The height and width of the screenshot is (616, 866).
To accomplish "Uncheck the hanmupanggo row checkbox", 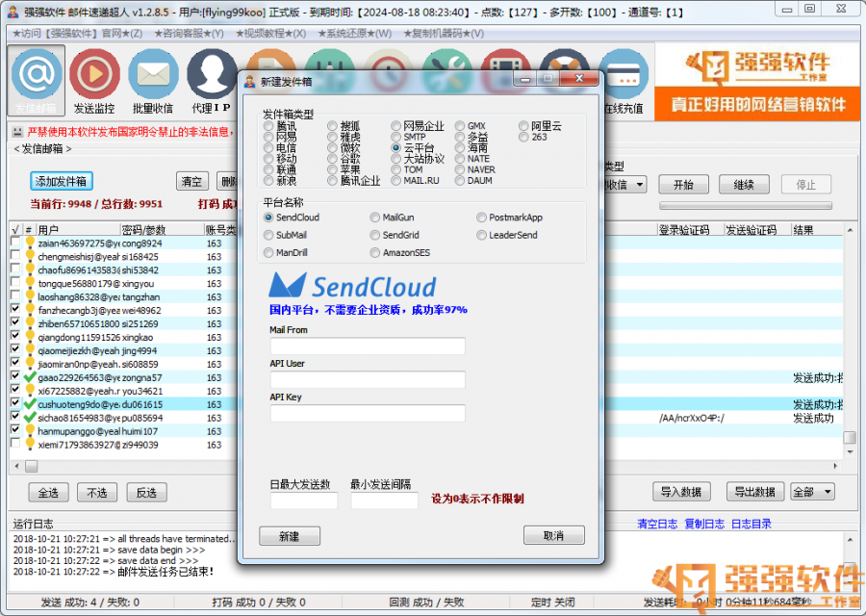I will coord(15,430).
